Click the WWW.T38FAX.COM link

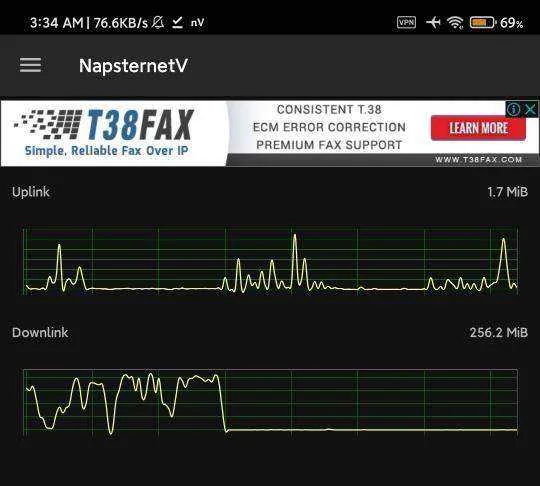point(479,159)
